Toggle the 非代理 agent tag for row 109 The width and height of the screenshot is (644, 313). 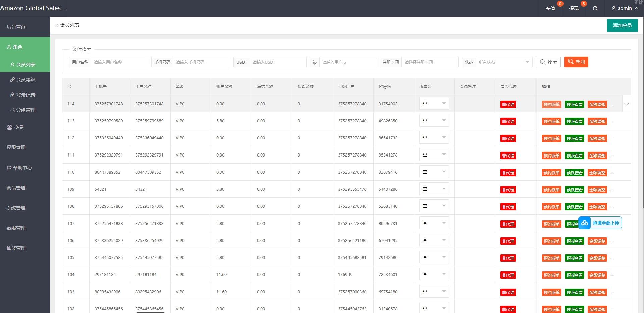(508, 190)
